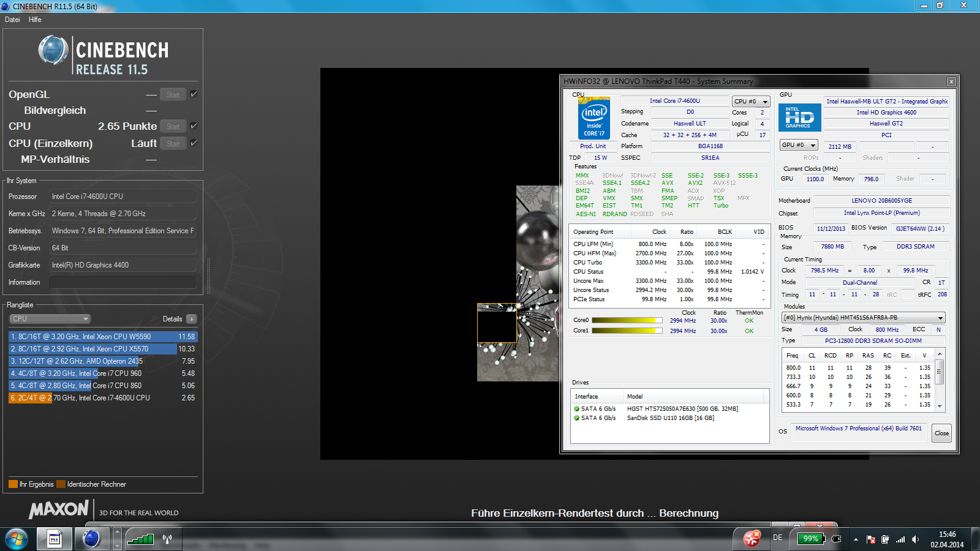Screen dimensions: 980x551
Task: Click the 99% battery gauge
Action: click(x=810, y=539)
